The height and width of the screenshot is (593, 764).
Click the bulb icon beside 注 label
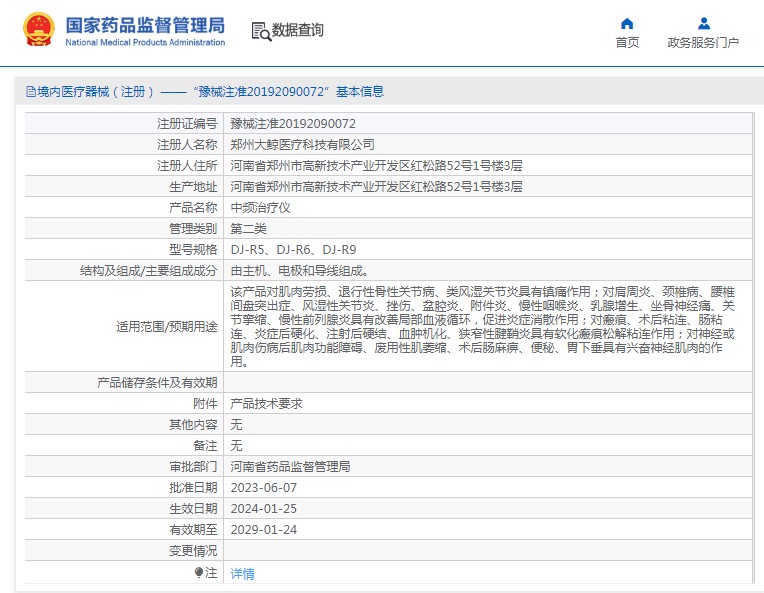pos(199,572)
